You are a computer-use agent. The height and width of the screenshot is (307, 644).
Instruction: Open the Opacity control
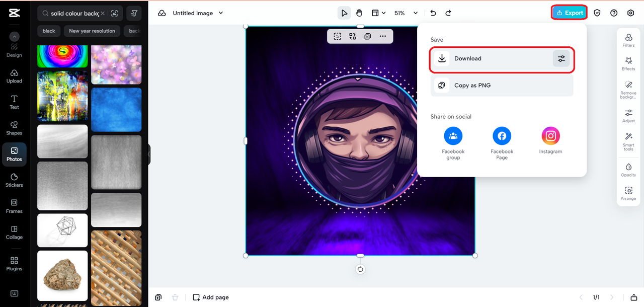point(628,170)
